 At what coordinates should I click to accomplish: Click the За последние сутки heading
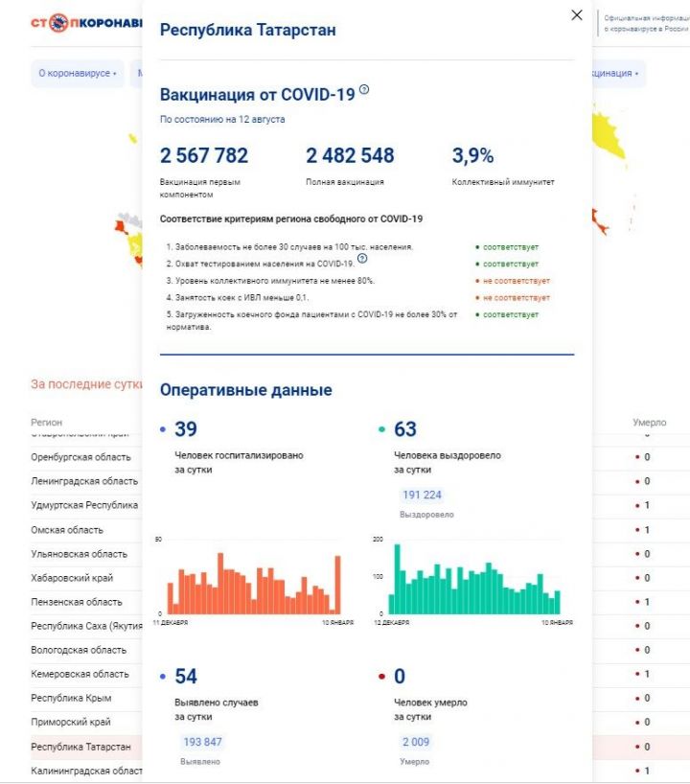coord(86,384)
